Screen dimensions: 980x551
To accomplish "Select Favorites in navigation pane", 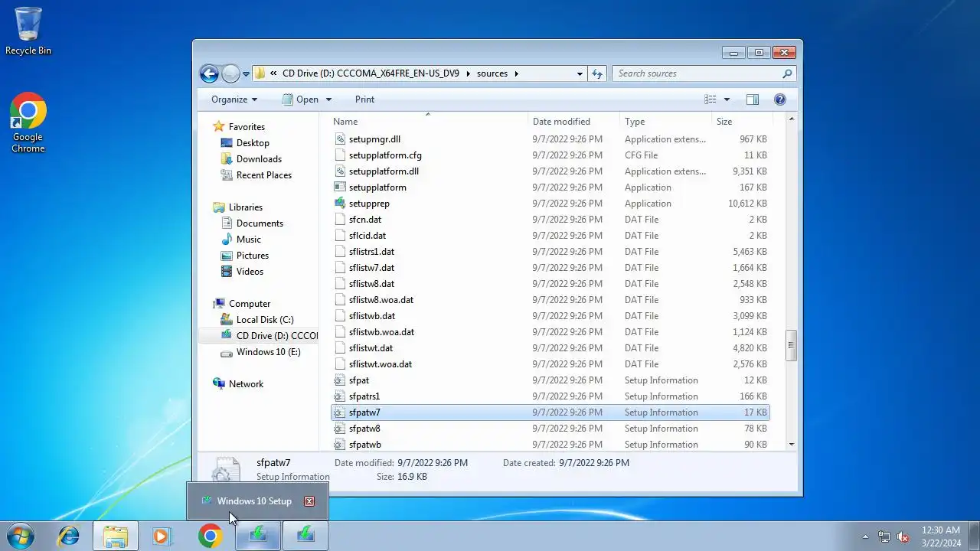I will (x=247, y=127).
